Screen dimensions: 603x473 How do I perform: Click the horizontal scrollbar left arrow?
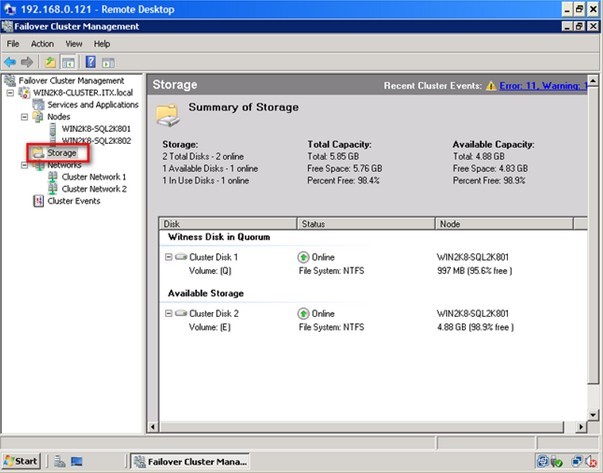pyautogui.click(x=153, y=426)
